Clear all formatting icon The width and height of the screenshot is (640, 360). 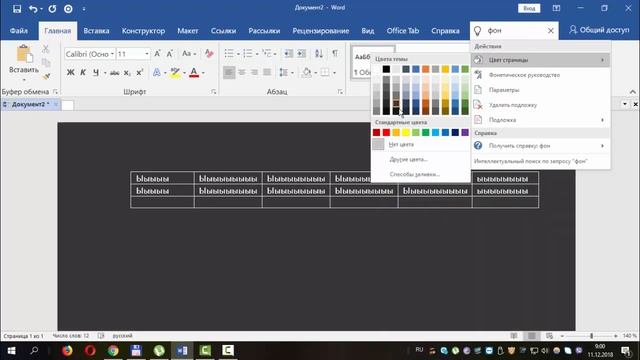pyautogui.click(x=209, y=53)
